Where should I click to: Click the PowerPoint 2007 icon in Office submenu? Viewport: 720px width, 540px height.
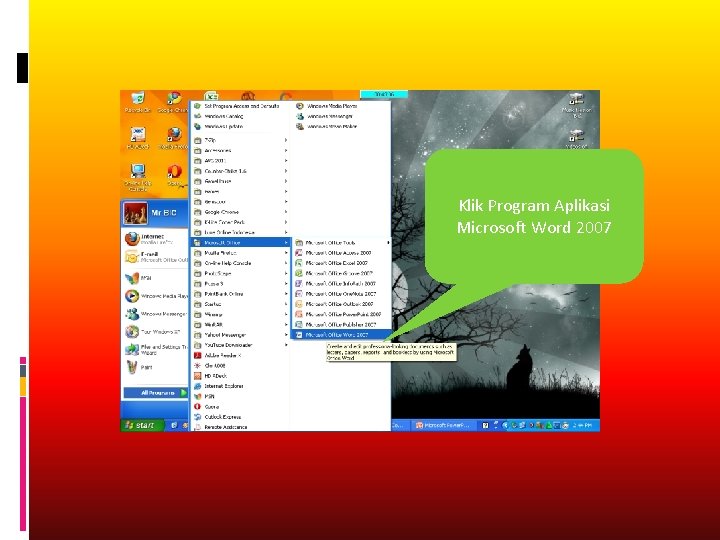click(299, 314)
